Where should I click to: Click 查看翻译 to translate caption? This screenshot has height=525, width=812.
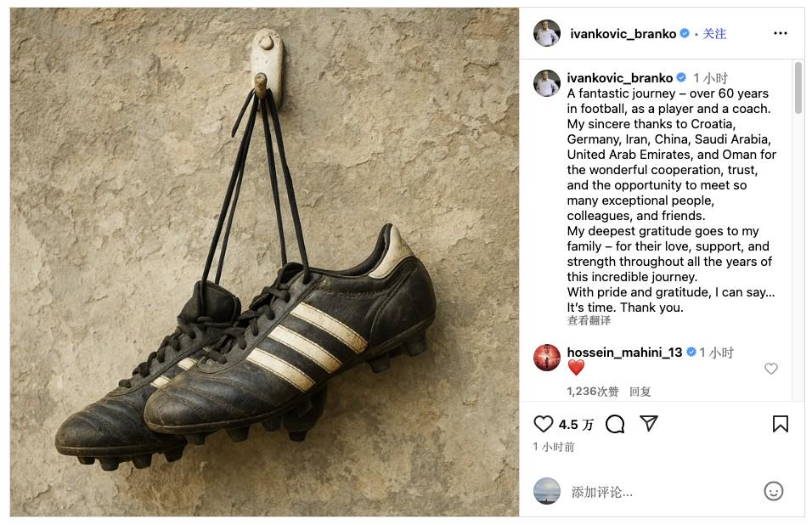(x=589, y=320)
